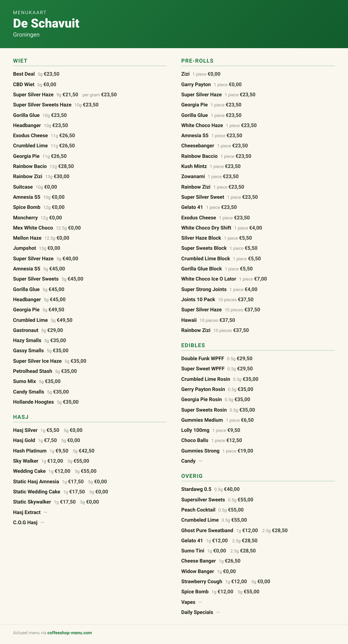The image size is (348, 644).
Task: Click the De Schavuit title
Action: point(46,23)
